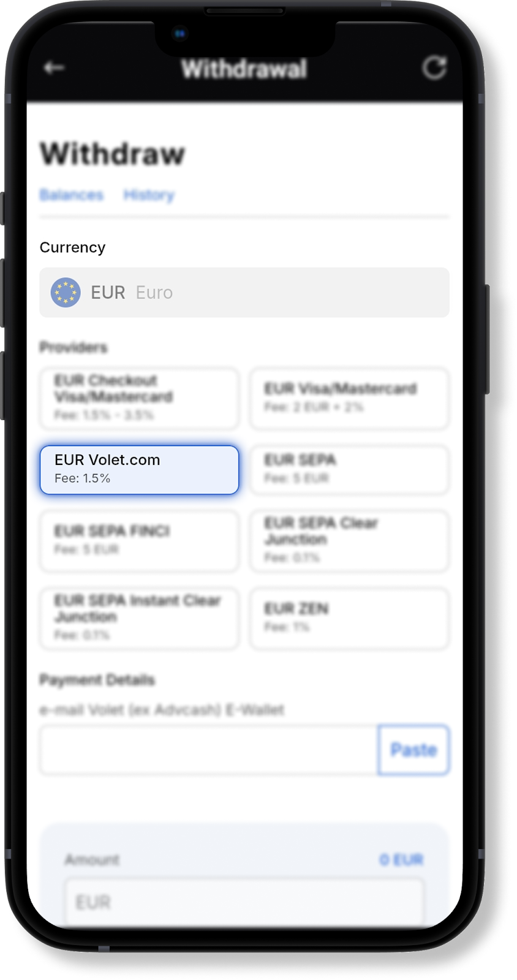Focus the Volet e-mail wallet field
The image size is (517, 980).
tap(209, 750)
